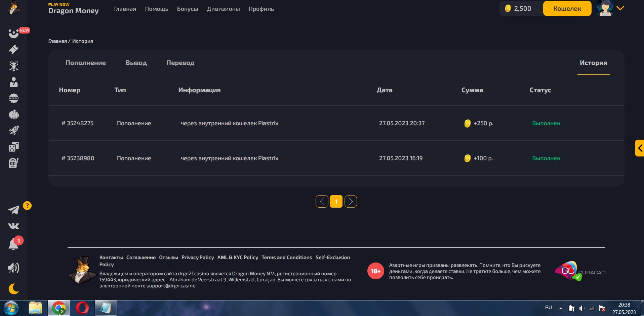Switch to the Пополнение tab
The height and width of the screenshot is (316, 644).
pyautogui.click(x=85, y=63)
